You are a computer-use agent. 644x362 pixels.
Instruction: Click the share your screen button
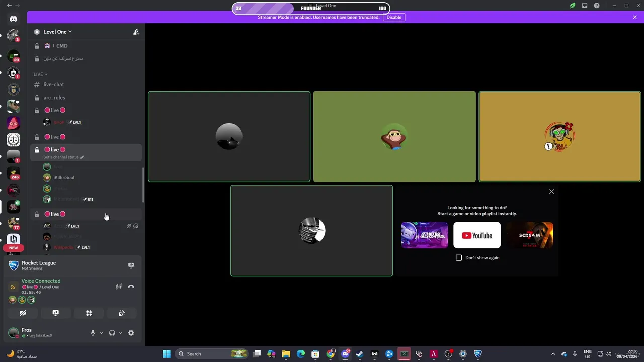pyautogui.click(x=55, y=313)
